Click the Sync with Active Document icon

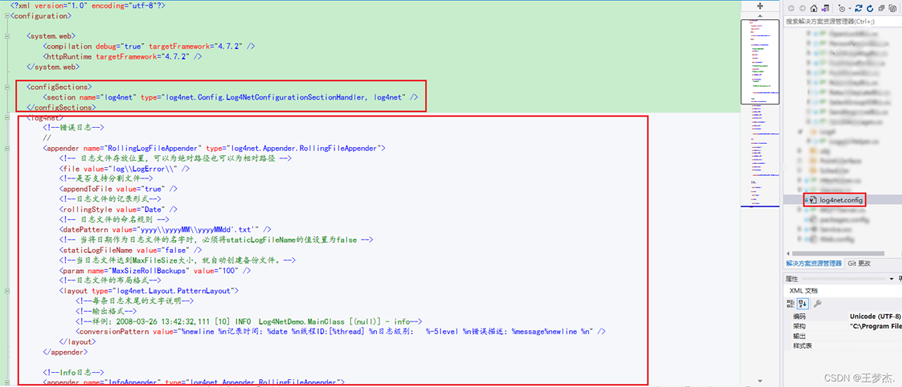(858, 8)
